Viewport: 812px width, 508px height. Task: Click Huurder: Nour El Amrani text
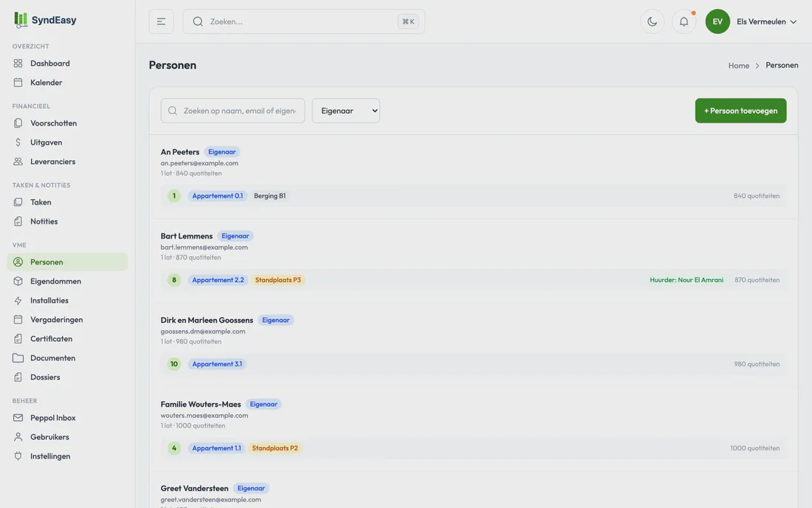687,280
